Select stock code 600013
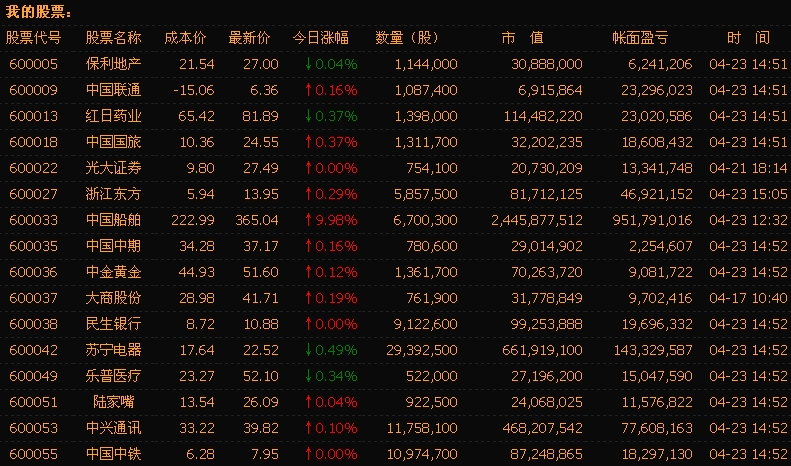The width and height of the screenshot is (791, 466). coord(33,116)
